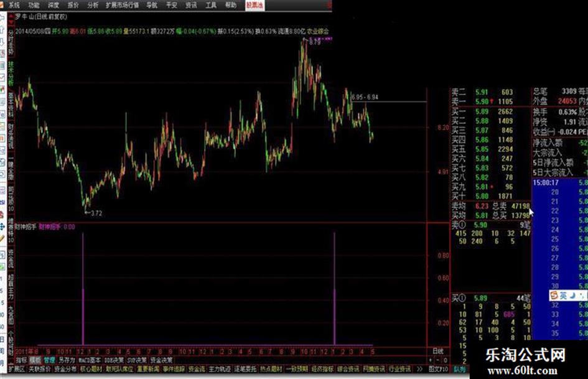Image resolution: width=588 pixels, height=379 pixels.
Task: Open the 基本资料 sidebar tab
Action: click(x=11, y=104)
